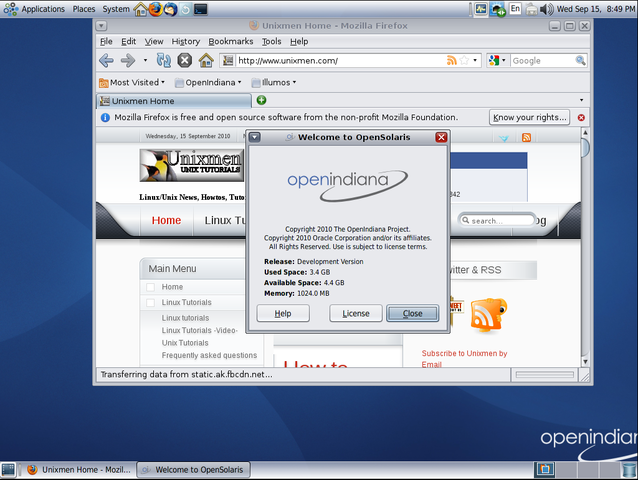Adjust volume via speaker icon
638x480 pixels.
click(547, 9)
